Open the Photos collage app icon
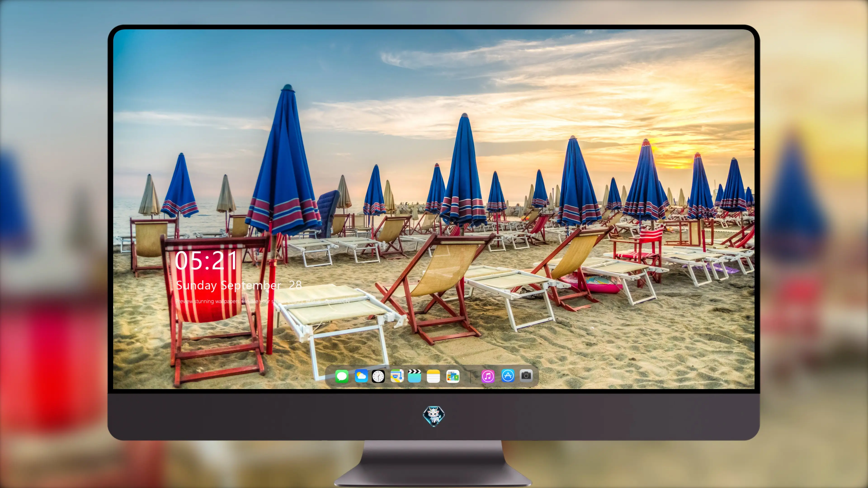 pos(453,376)
